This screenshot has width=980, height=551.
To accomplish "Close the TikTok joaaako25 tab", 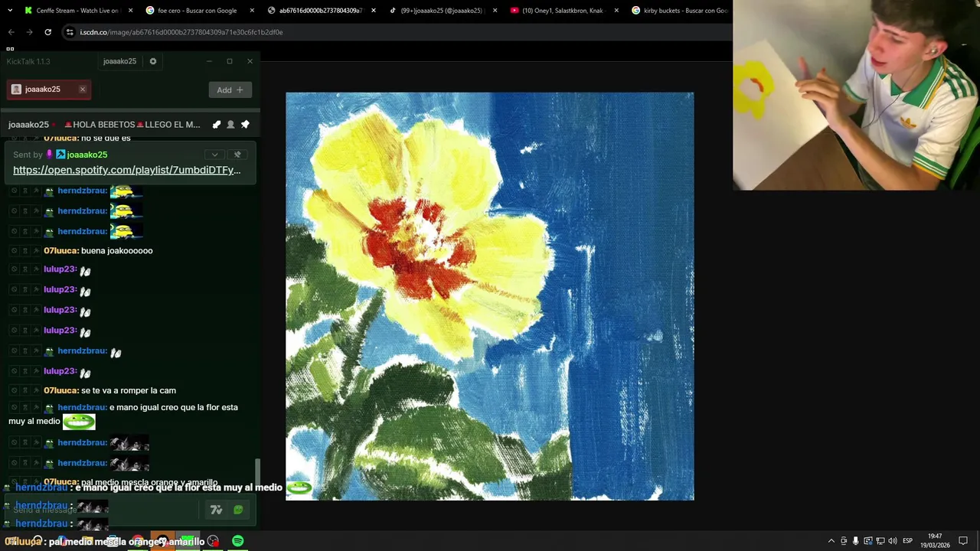I will tap(495, 11).
